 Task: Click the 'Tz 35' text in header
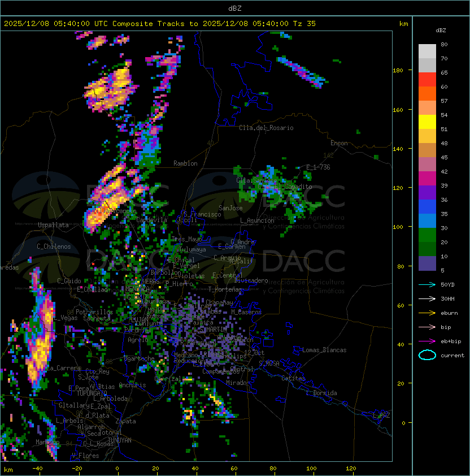pyautogui.click(x=304, y=24)
